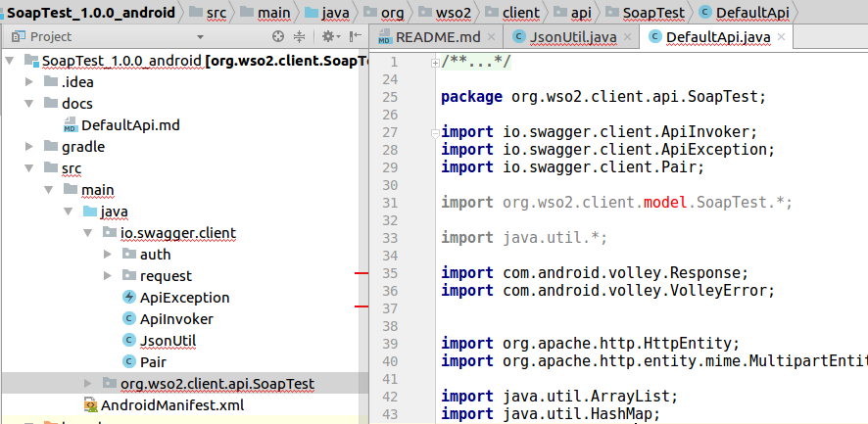Open Project panel settings gear
Image resolution: width=868 pixels, height=424 pixels.
(331, 36)
